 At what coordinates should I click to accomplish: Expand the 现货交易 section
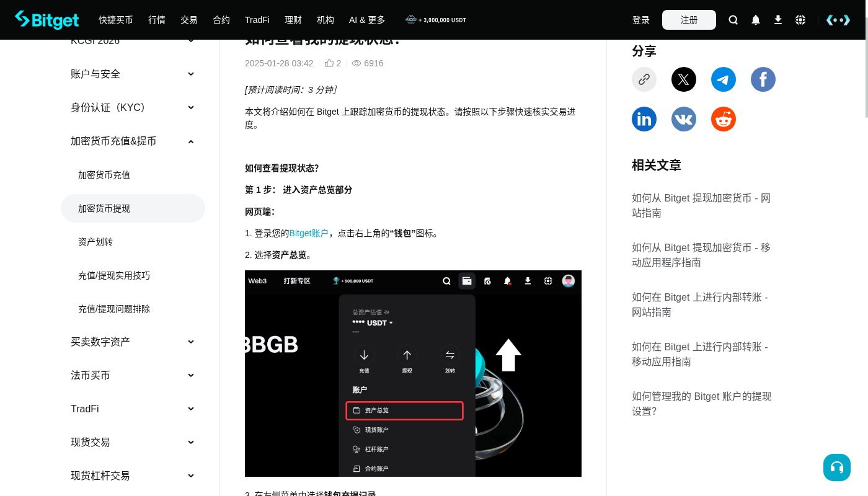pos(133,442)
